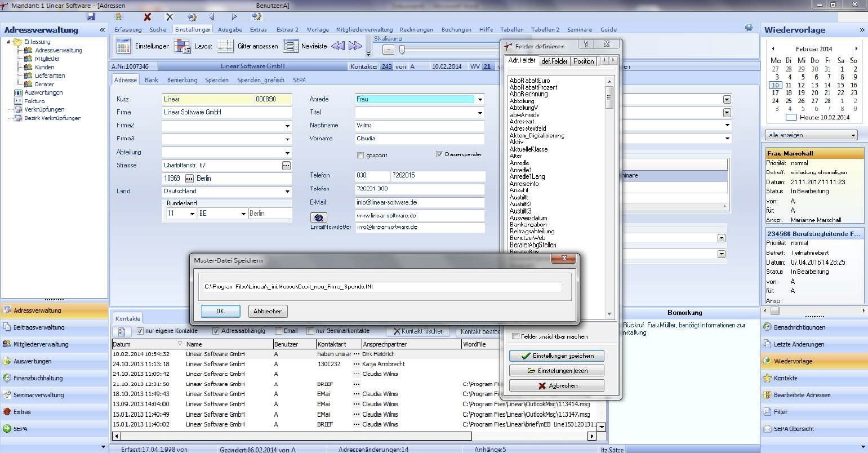Screen dimensions: 868x453
Task: Click the red X delete icon in top toolbar
Action: pyautogui.click(x=148, y=17)
